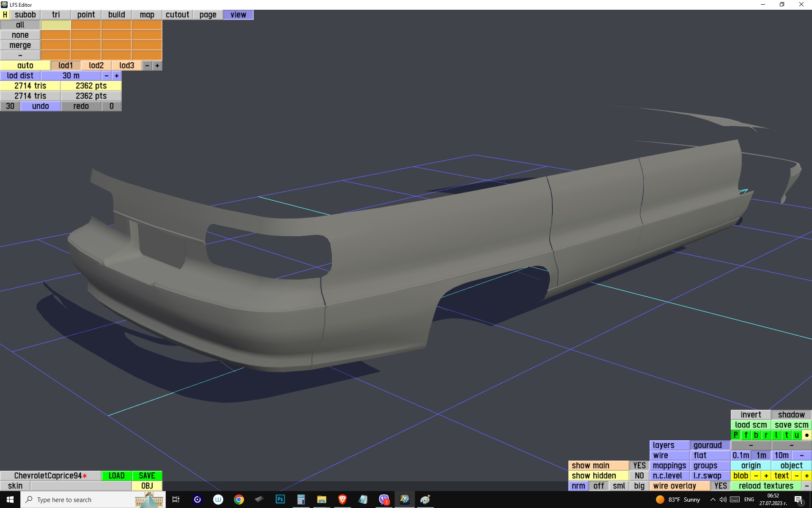Select the yellow-highlighted subob color cell

pos(56,25)
